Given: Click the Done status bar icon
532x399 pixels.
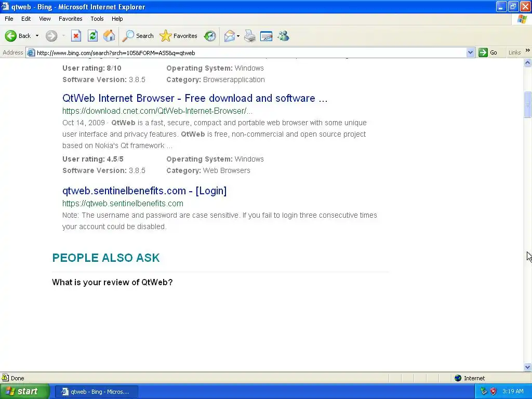Looking at the screenshot, I should coord(5,378).
